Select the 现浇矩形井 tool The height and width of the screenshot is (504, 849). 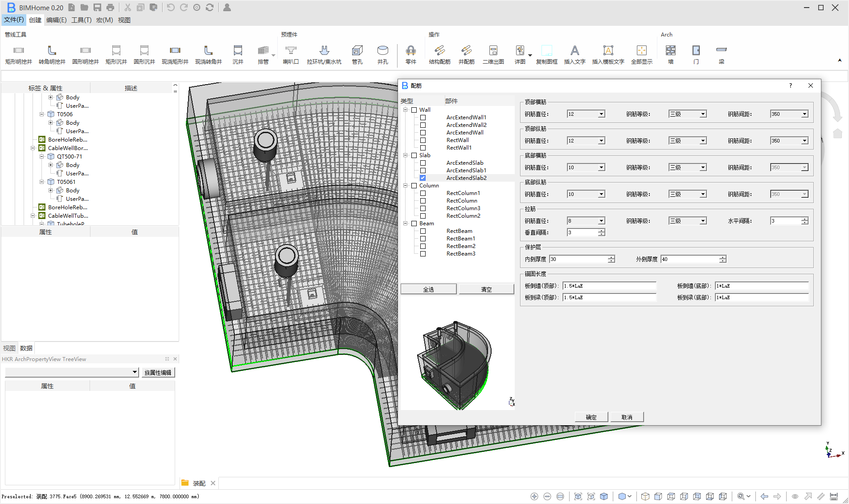pos(175,55)
